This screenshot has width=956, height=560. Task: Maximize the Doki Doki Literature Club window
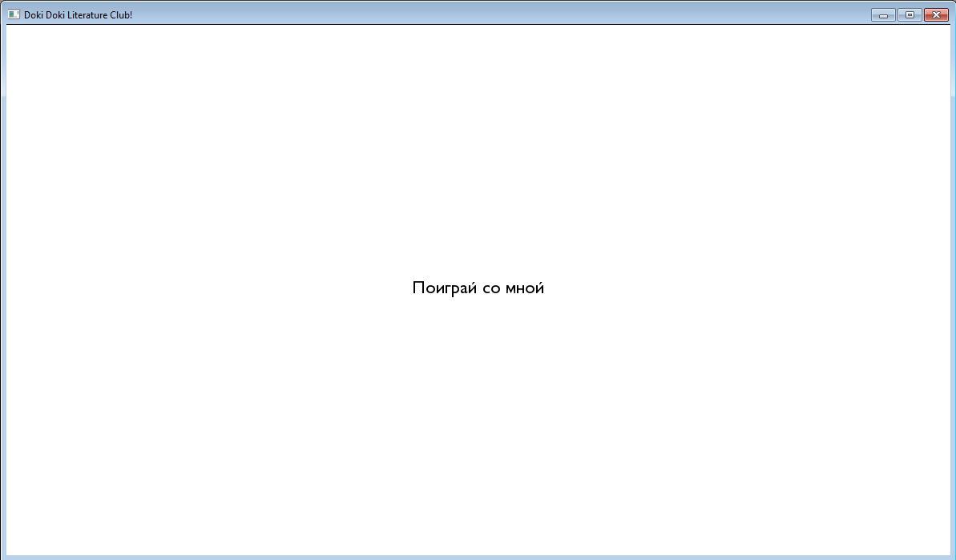[x=910, y=15]
